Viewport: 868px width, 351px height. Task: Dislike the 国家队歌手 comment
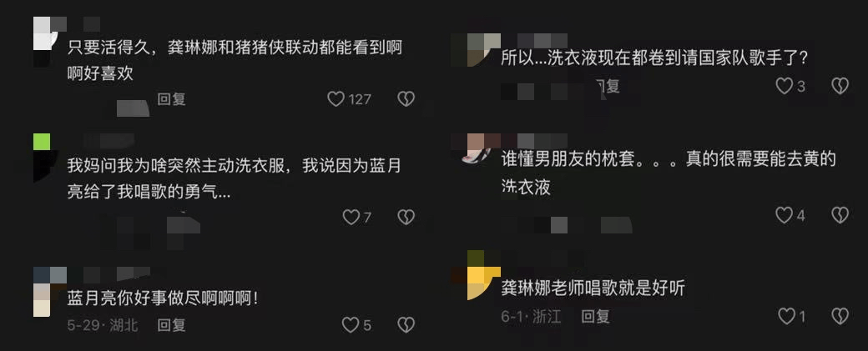tap(840, 86)
